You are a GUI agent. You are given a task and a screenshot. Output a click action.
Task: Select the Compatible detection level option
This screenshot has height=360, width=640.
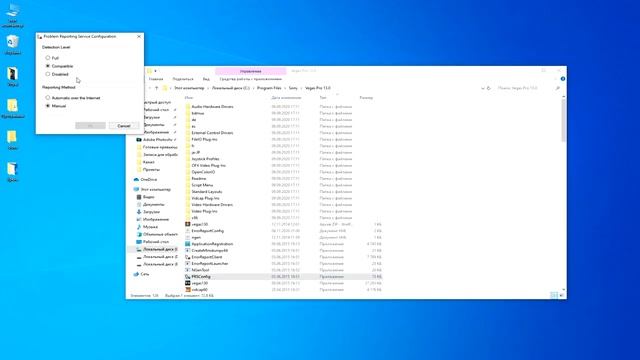[59, 66]
